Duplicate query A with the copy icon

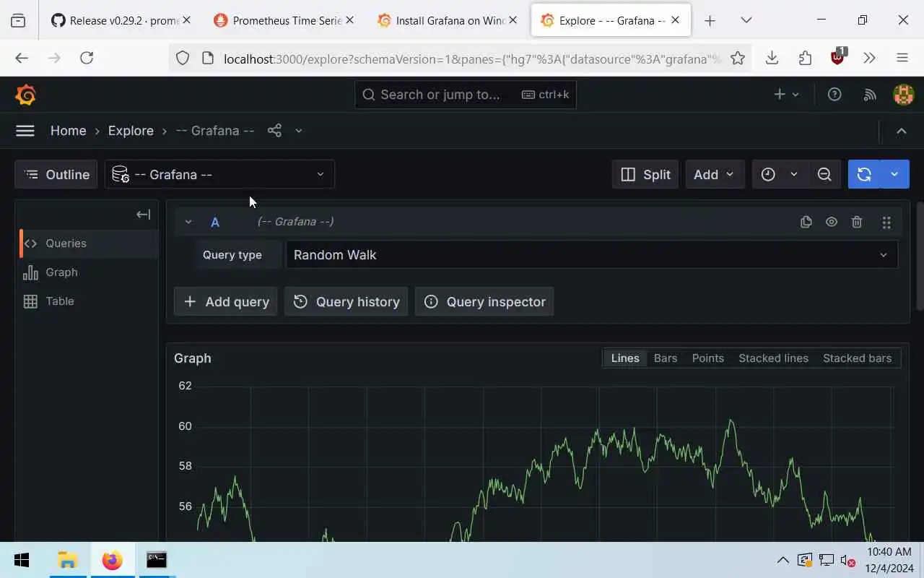(806, 222)
